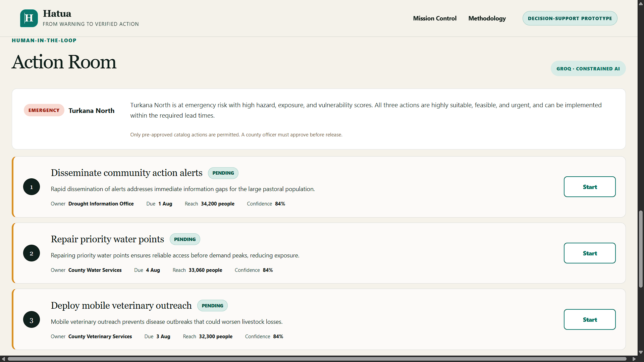Screen dimensions: 644x362
Task: Click the pre-approved catalog actions note
Action: tap(236, 135)
